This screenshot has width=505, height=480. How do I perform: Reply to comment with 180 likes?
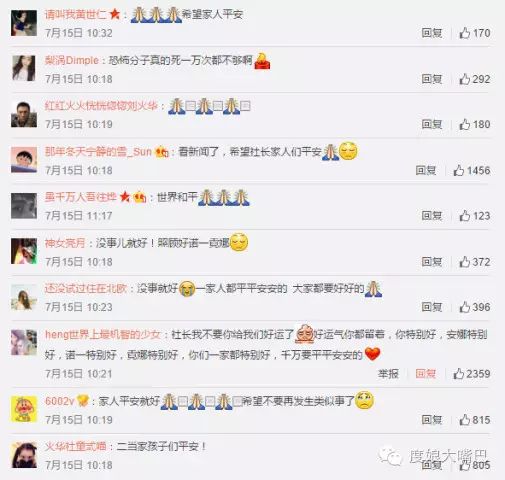(x=432, y=124)
